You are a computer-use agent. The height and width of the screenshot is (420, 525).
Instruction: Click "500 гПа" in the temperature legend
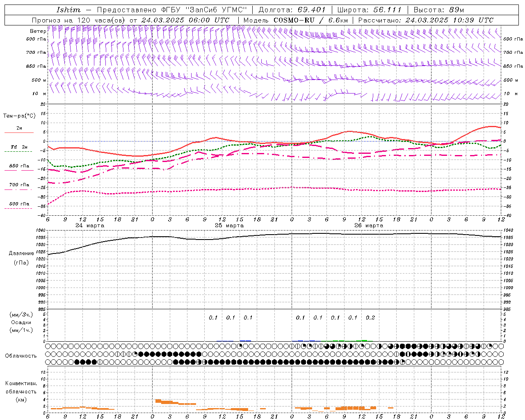click(x=19, y=204)
